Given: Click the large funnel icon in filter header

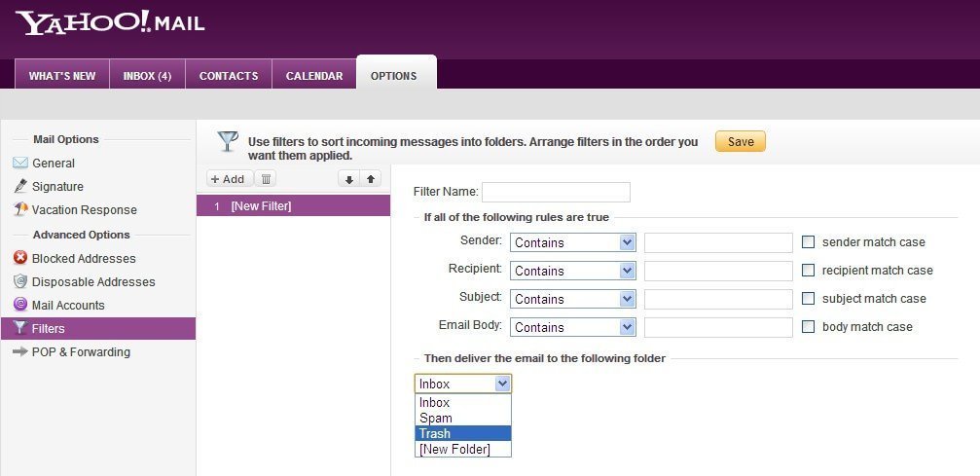Looking at the screenshot, I should [x=228, y=141].
